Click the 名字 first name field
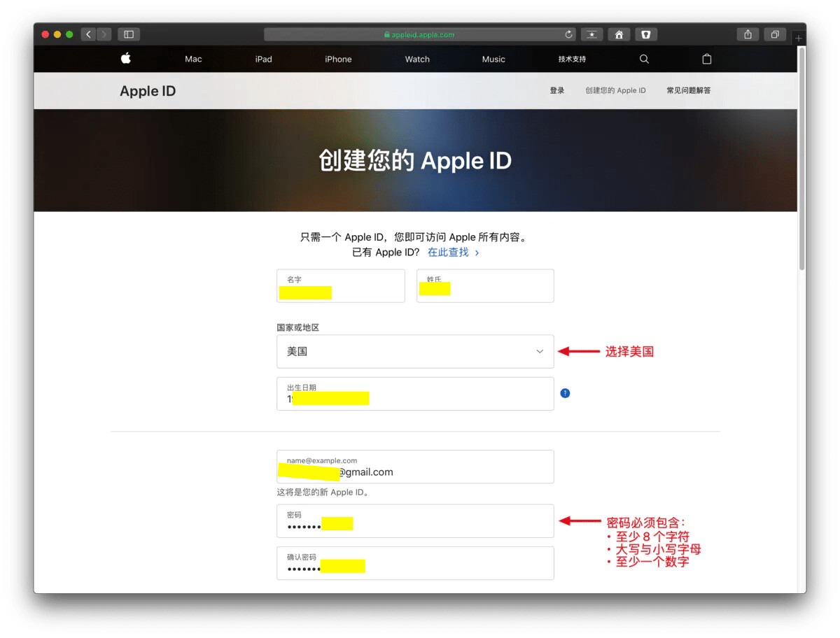Image resolution: width=840 pixels, height=638 pixels. click(x=341, y=286)
